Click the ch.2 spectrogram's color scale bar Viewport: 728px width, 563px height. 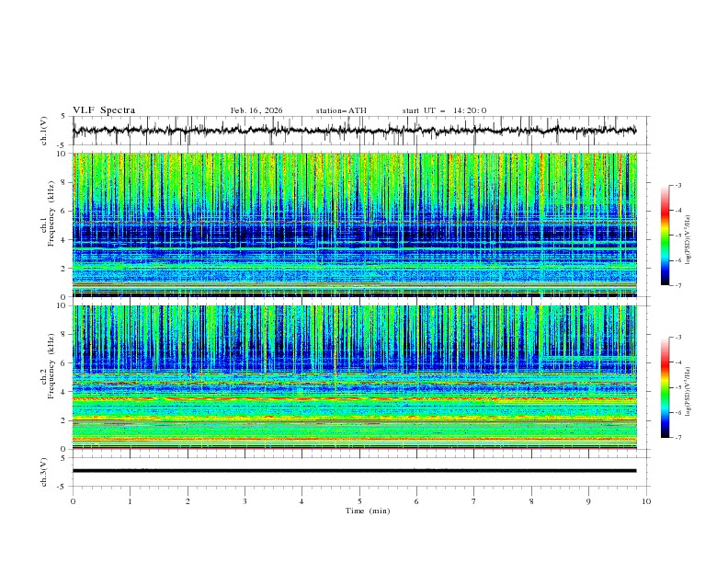(665, 387)
